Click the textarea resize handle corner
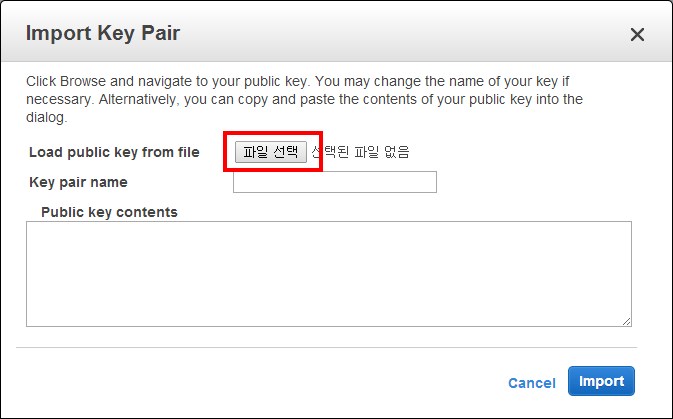Viewport: 673px width, 419px height. tap(627, 321)
